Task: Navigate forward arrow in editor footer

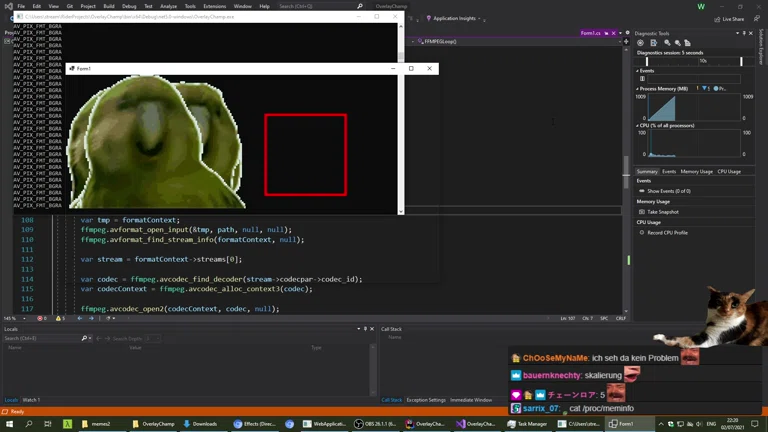Action: (91, 318)
